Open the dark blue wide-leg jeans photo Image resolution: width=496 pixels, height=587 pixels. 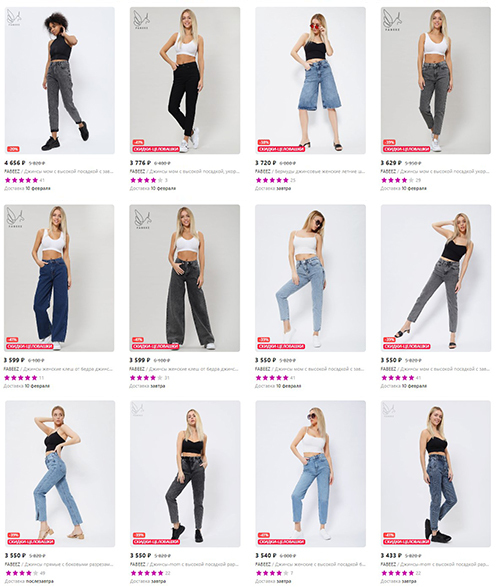point(59,278)
